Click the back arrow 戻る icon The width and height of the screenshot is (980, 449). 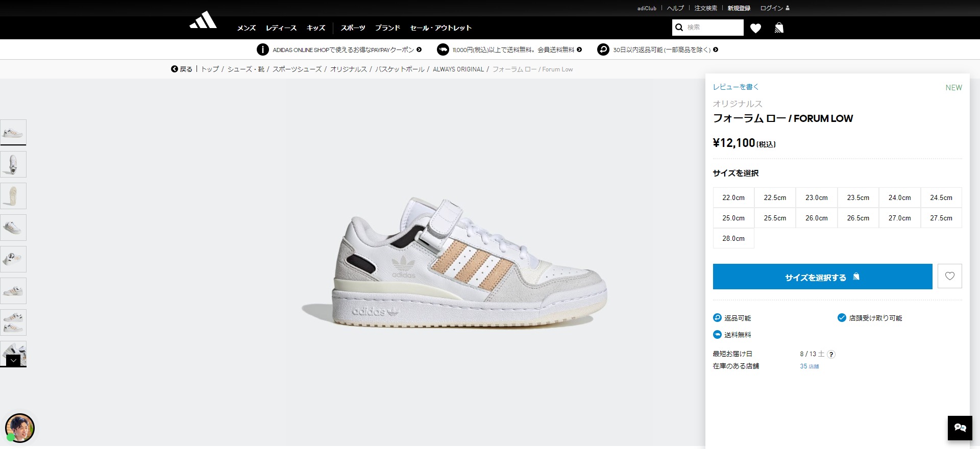(175, 69)
